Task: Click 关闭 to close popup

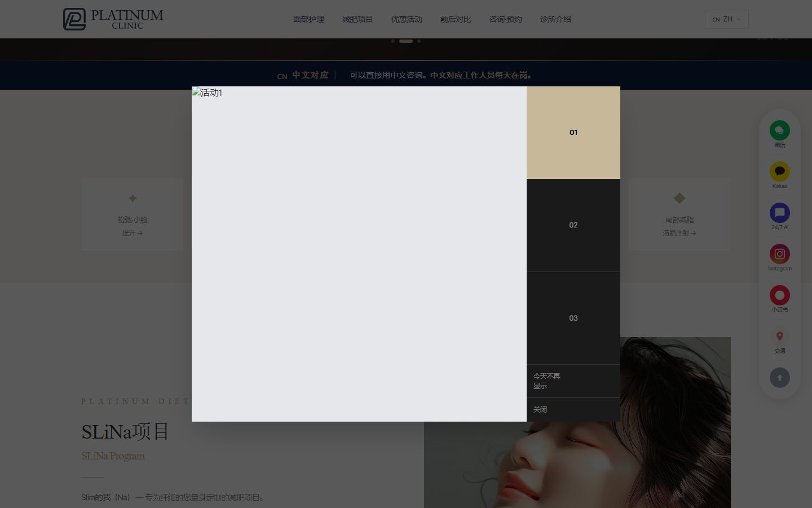Action: [x=573, y=410]
